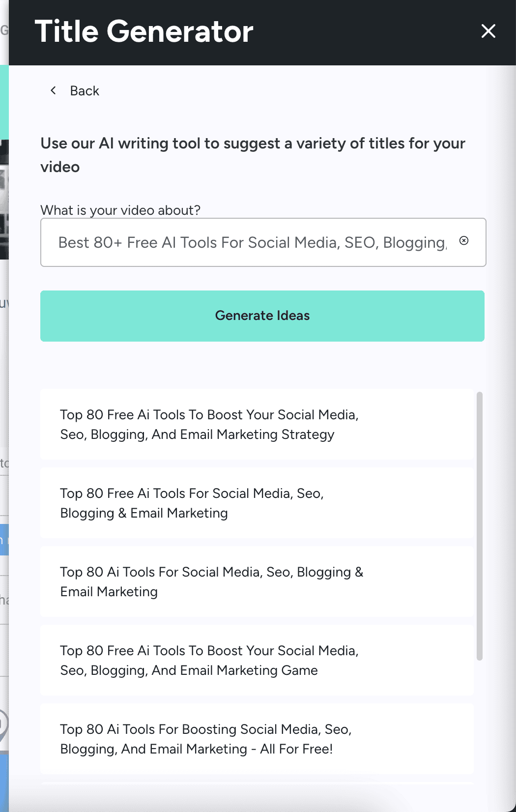Select the title ending in "Email Marketing Strategy"
The width and height of the screenshot is (516, 812).
257,424
